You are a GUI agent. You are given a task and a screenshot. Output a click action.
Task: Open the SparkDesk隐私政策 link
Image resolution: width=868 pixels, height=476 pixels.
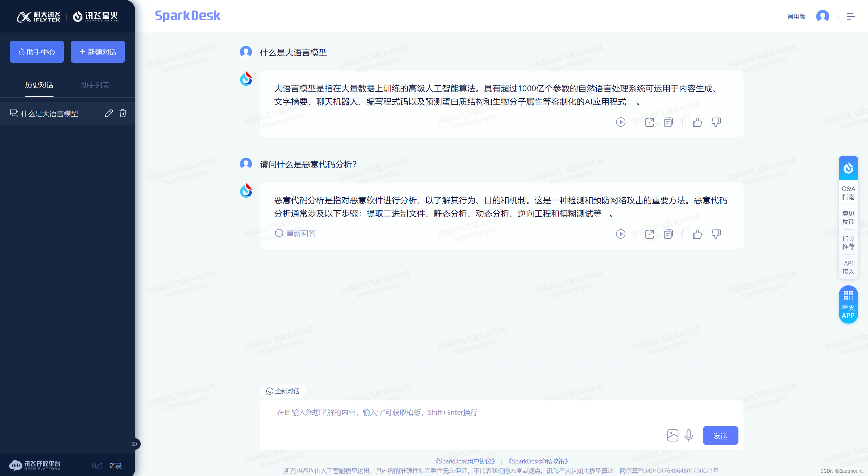point(538,461)
